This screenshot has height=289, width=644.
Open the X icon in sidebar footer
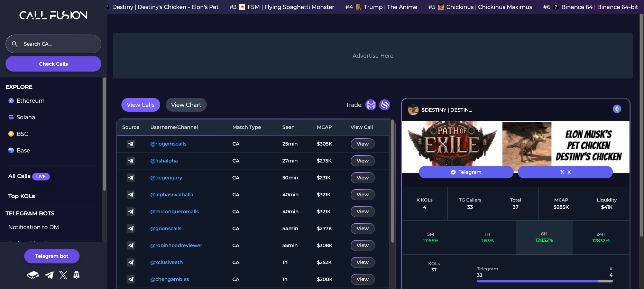coord(63,275)
